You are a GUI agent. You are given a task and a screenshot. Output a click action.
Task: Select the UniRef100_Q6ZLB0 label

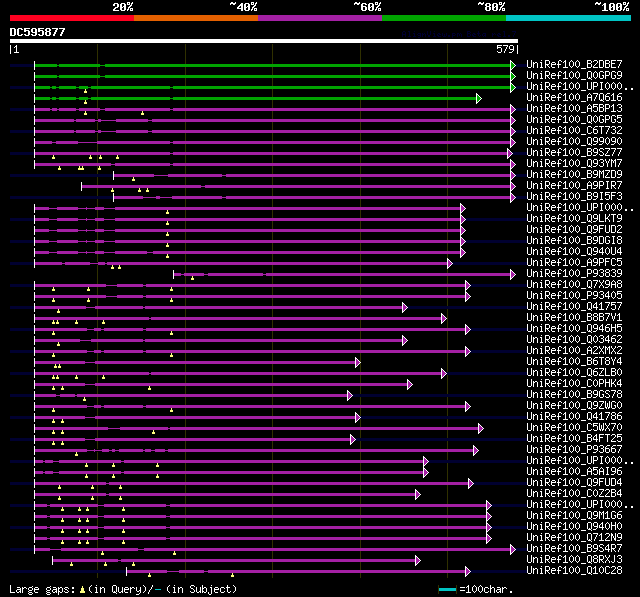(574, 373)
